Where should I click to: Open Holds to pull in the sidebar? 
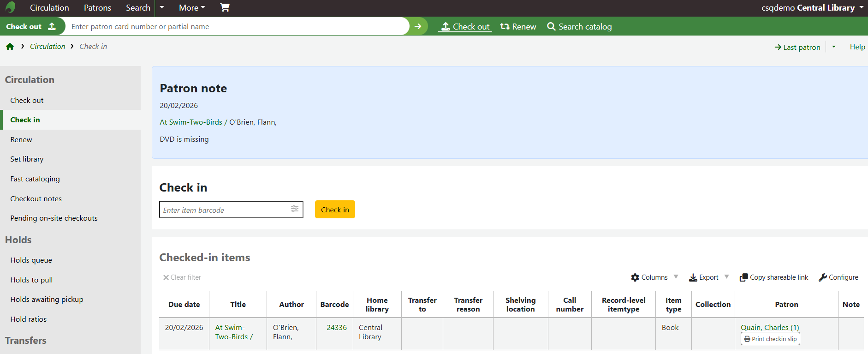point(70,280)
